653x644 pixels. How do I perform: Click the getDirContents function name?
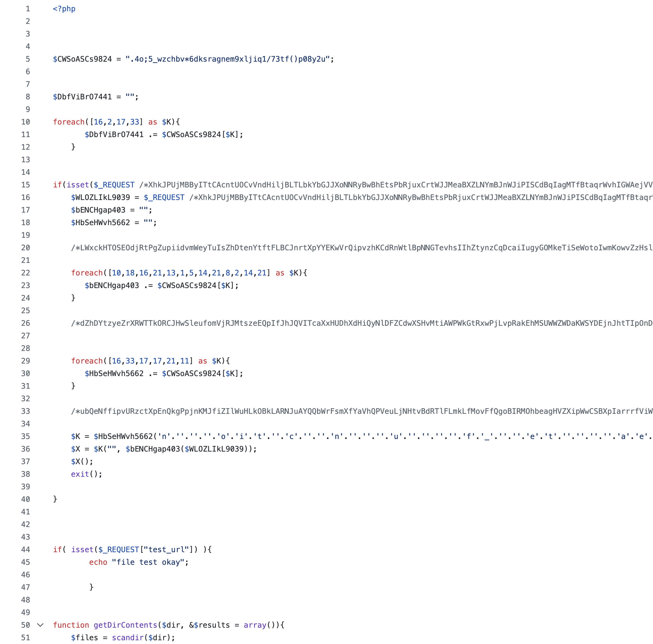pos(126,625)
